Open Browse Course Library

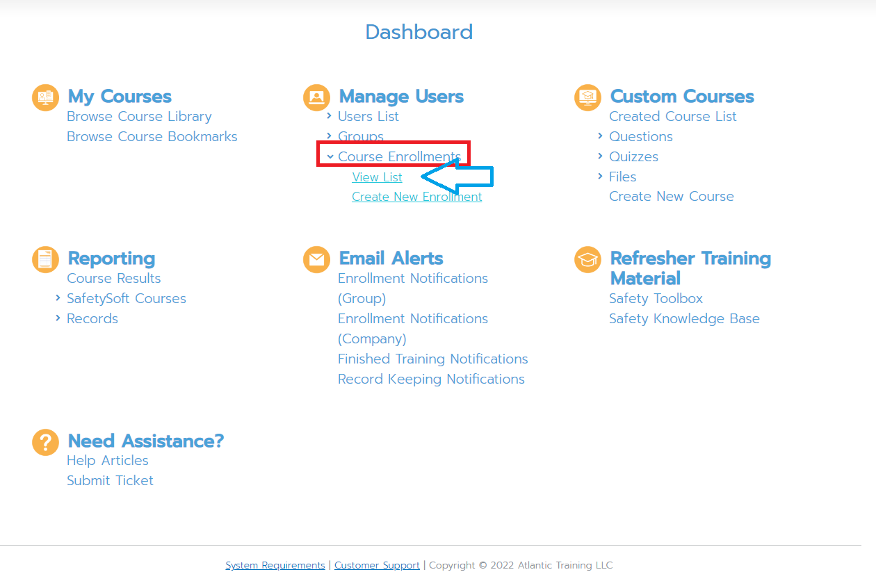[139, 117]
